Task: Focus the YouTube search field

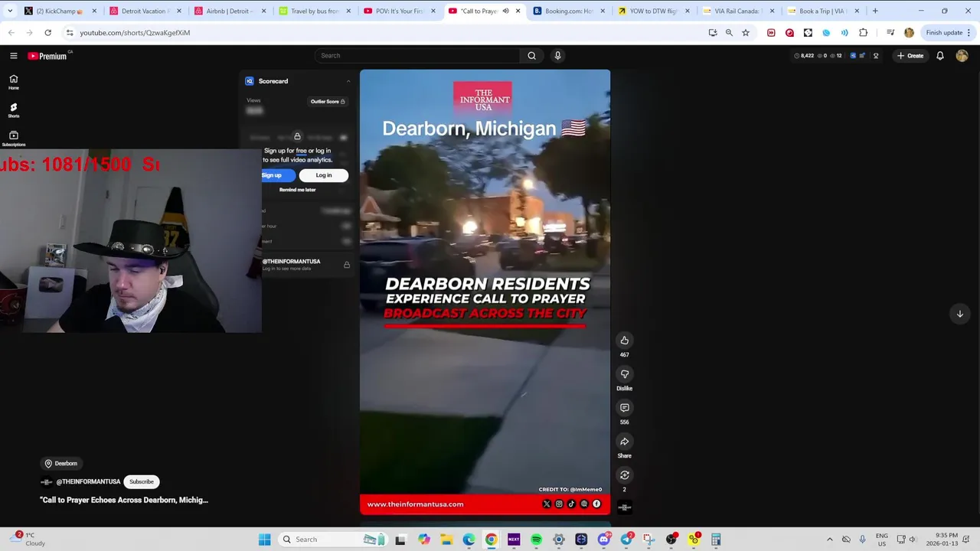Action: pos(417,56)
